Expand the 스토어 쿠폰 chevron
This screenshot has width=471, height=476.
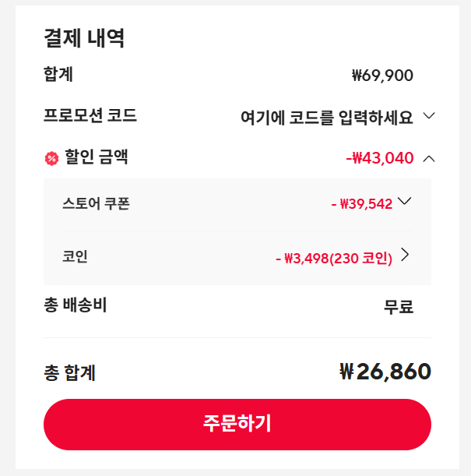click(x=404, y=201)
